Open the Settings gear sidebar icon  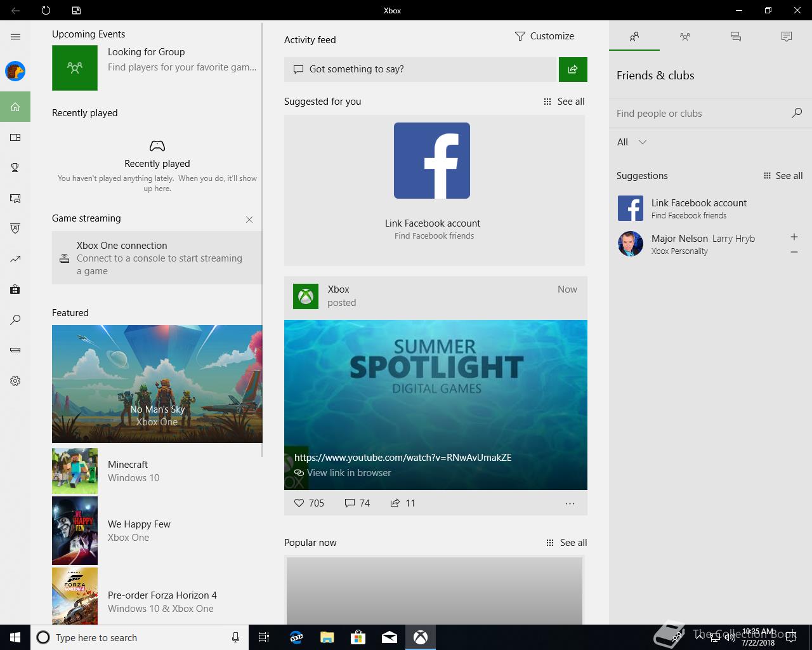tap(15, 381)
